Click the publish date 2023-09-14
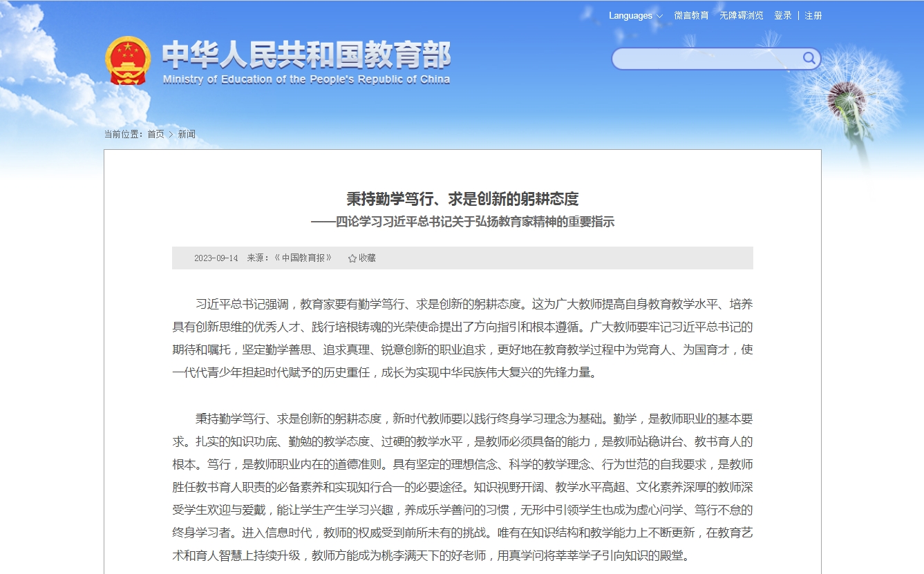This screenshot has width=924, height=574. (x=216, y=258)
